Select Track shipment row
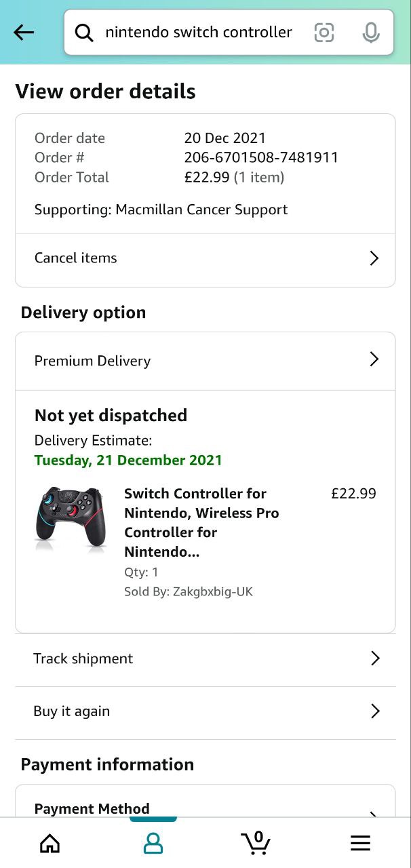 [x=83, y=658]
